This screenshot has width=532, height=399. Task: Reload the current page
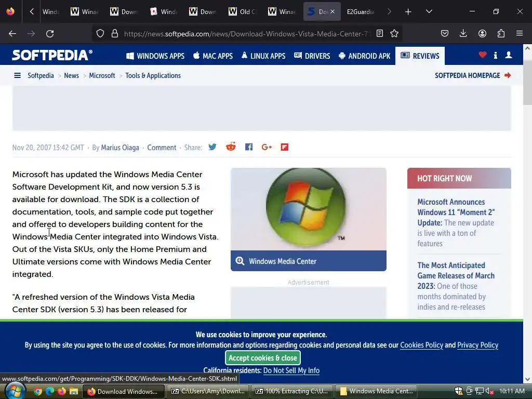50,34
